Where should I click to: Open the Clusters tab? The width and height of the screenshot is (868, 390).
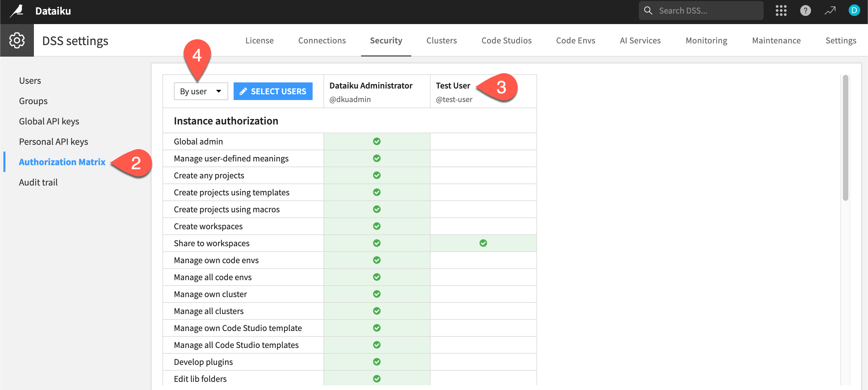click(441, 40)
